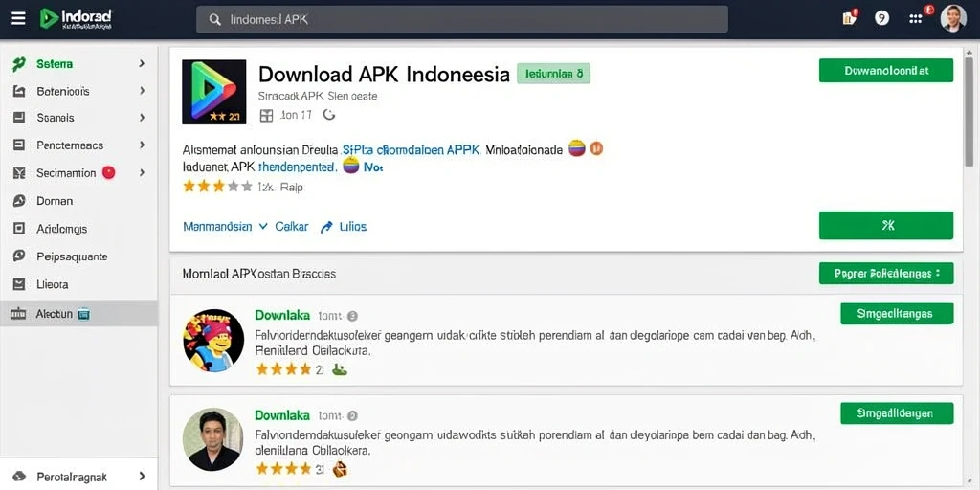Click the second review's green button
The height and width of the screenshot is (490, 980).
click(x=897, y=413)
